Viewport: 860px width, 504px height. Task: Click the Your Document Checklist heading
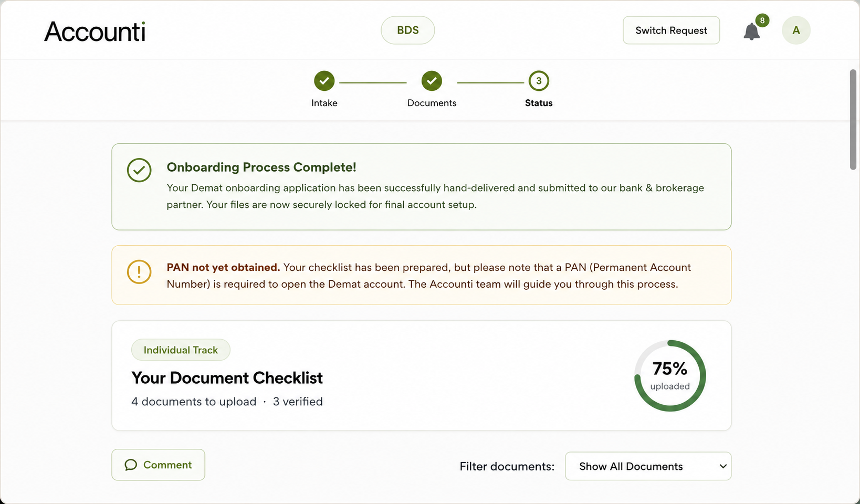tap(227, 378)
